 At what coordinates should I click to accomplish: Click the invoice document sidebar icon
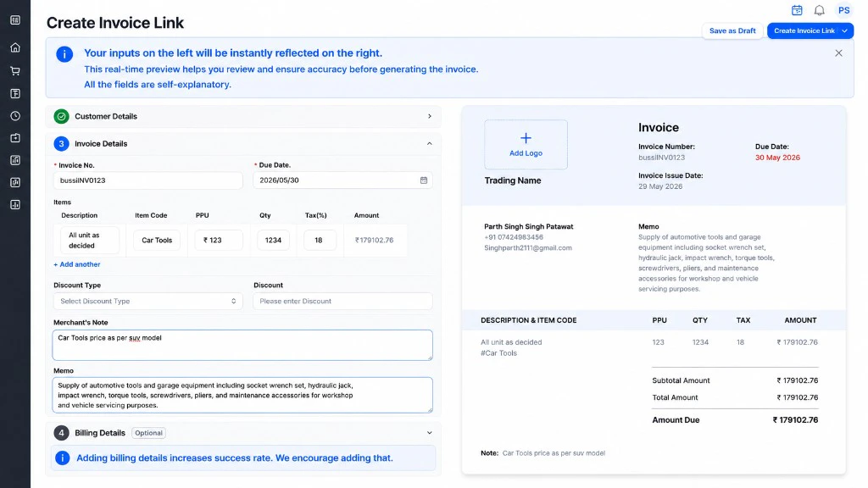(x=15, y=93)
